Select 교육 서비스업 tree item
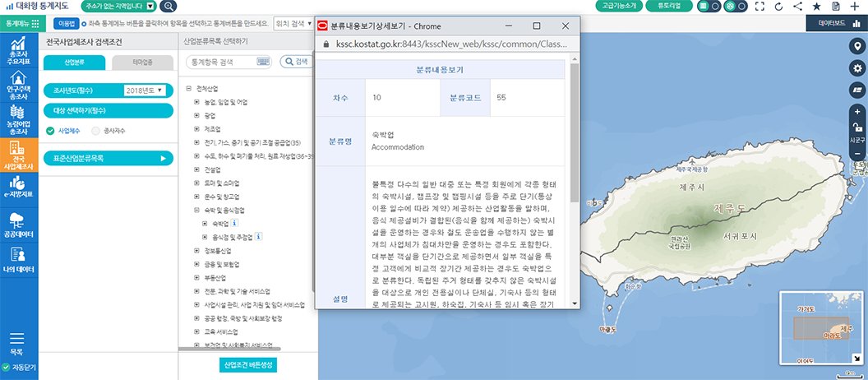This screenshot has height=380, width=868. tap(221, 331)
